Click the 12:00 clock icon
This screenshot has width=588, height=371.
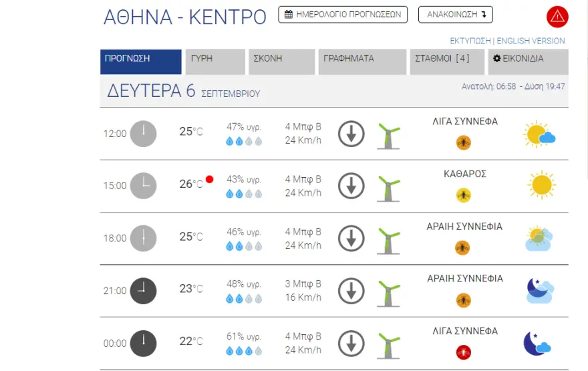143,133
